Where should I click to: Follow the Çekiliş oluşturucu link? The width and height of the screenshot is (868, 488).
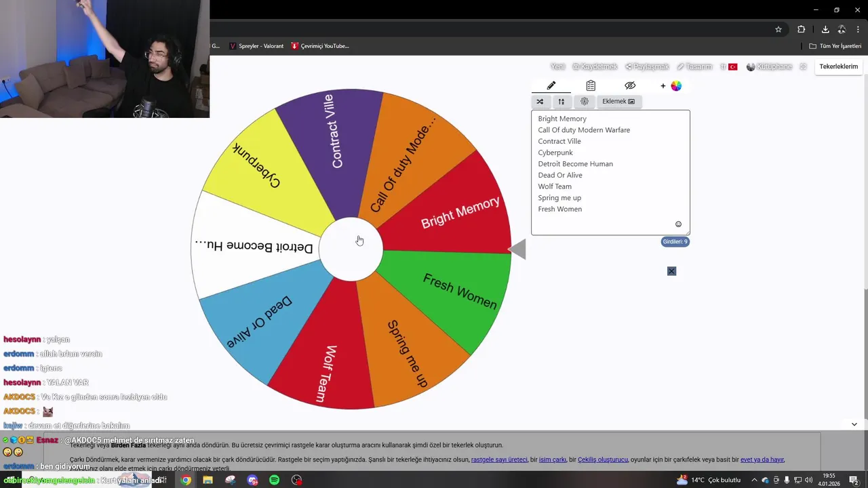point(603,460)
